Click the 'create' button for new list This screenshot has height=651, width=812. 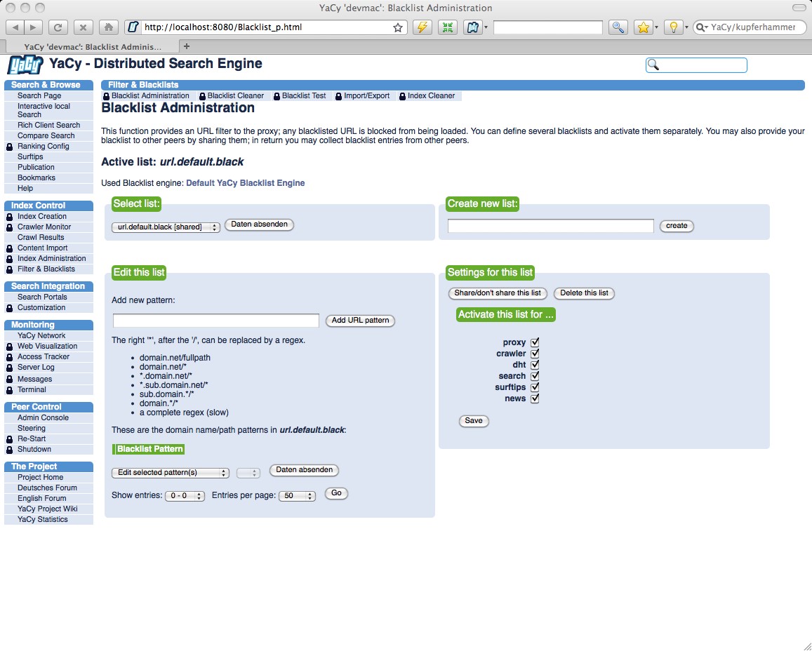(677, 226)
